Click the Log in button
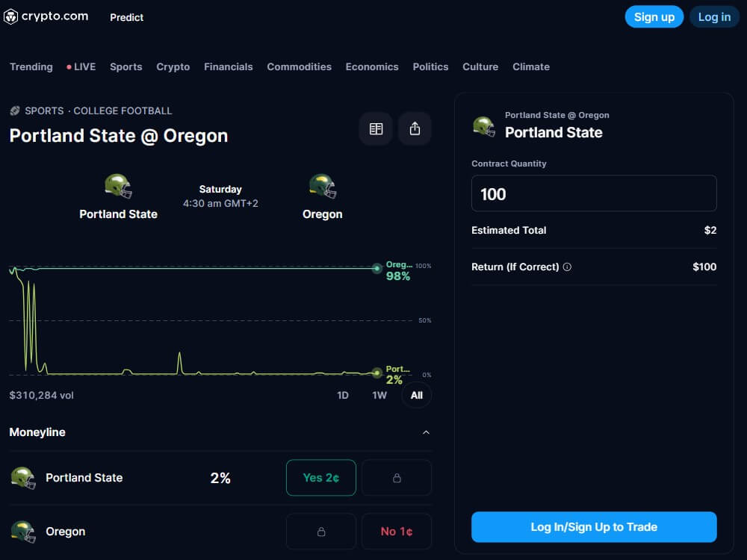The width and height of the screenshot is (747, 560). click(714, 17)
